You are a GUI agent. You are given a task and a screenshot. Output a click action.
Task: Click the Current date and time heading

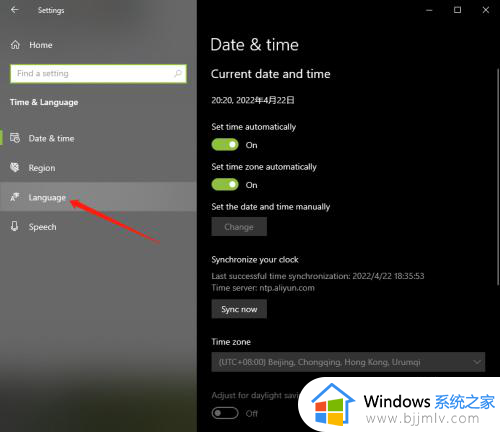[x=271, y=74]
